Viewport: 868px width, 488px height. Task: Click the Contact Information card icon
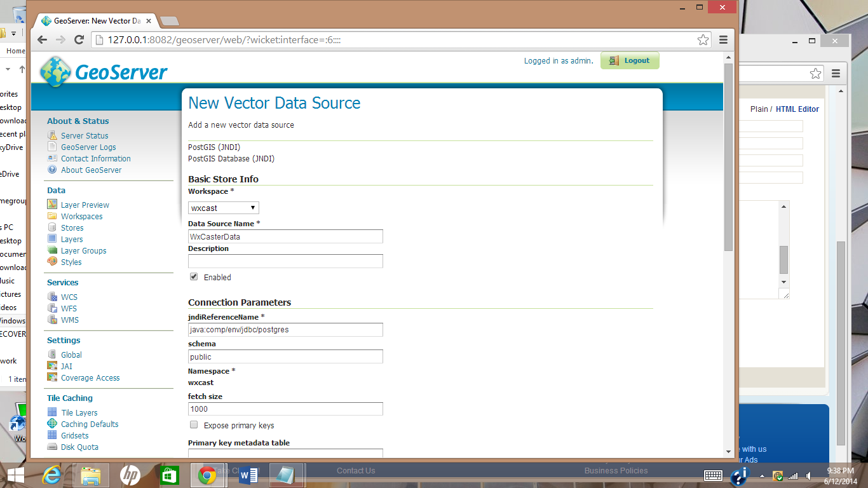(x=52, y=158)
